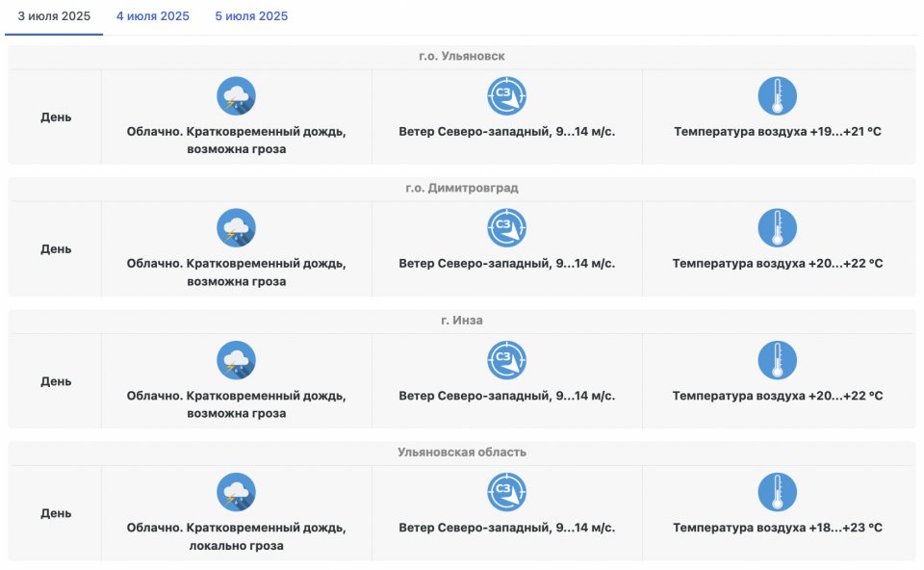The image size is (924, 570).
Task: Click the thermometer icon for Ульяновск
Action: point(777,96)
